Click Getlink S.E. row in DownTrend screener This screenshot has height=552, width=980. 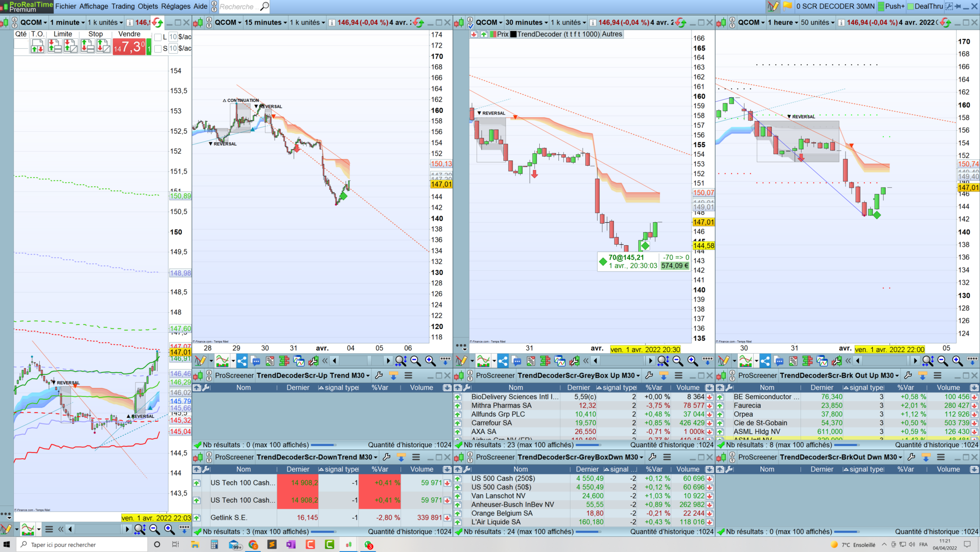coord(229,518)
